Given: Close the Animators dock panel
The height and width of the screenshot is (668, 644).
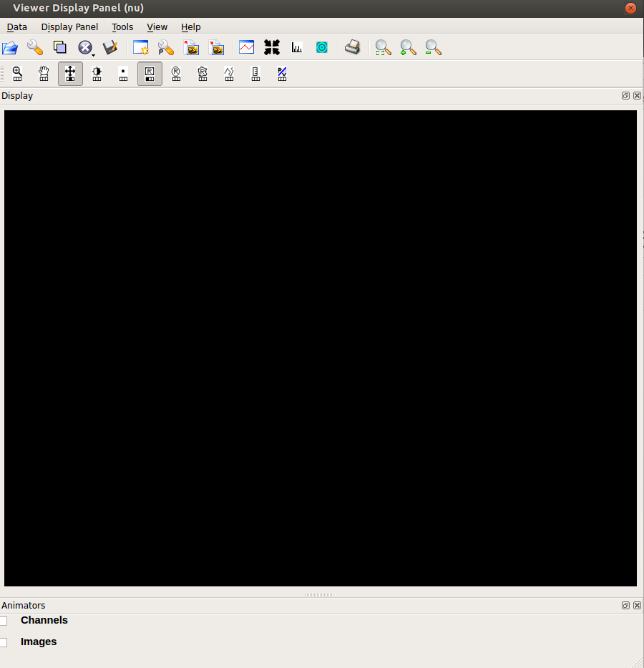Looking at the screenshot, I should pyautogui.click(x=637, y=606).
